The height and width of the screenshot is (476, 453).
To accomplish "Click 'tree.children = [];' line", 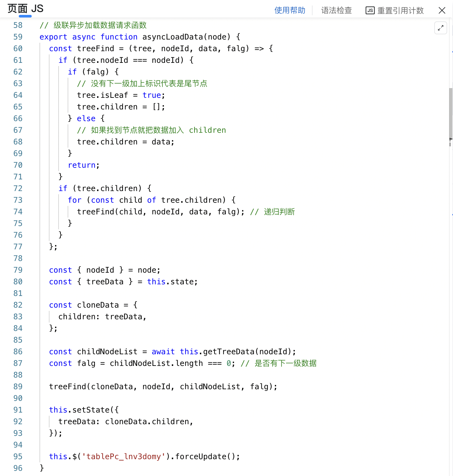I will [x=121, y=107].
